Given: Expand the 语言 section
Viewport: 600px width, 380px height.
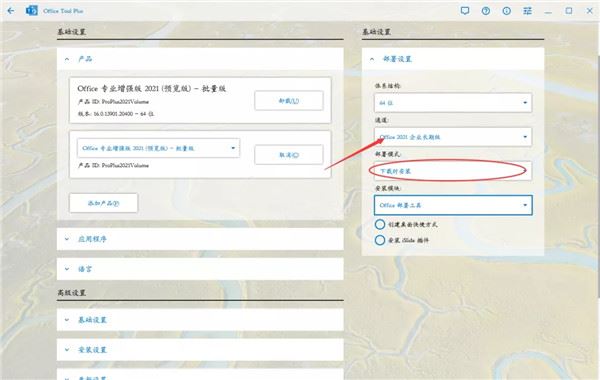Looking at the screenshot, I should (x=200, y=269).
